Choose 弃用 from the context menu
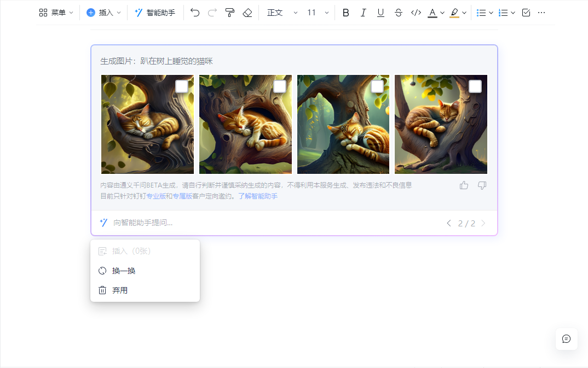Image resolution: width=588 pixels, height=368 pixels. 119,290
